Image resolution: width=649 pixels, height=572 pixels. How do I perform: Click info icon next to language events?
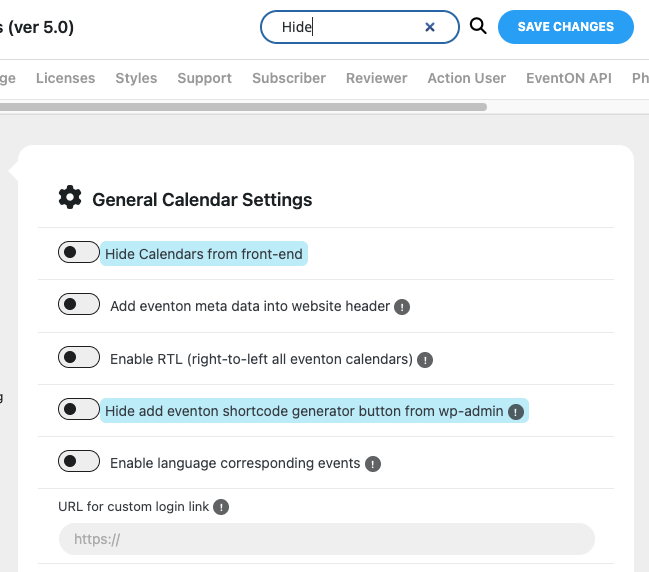click(372, 464)
